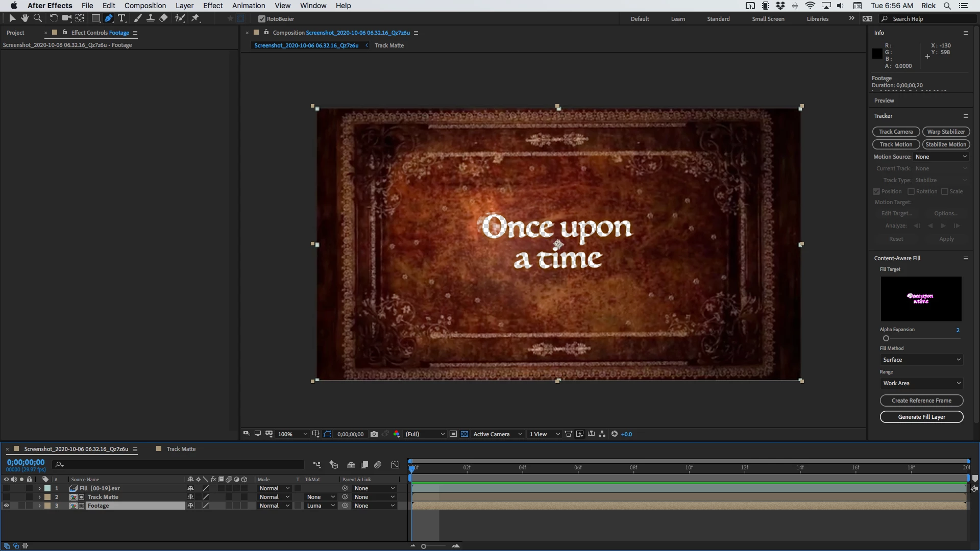The height and width of the screenshot is (551, 980).
Task: Click the Create Reference Frame button
Action: coord(921,400)
